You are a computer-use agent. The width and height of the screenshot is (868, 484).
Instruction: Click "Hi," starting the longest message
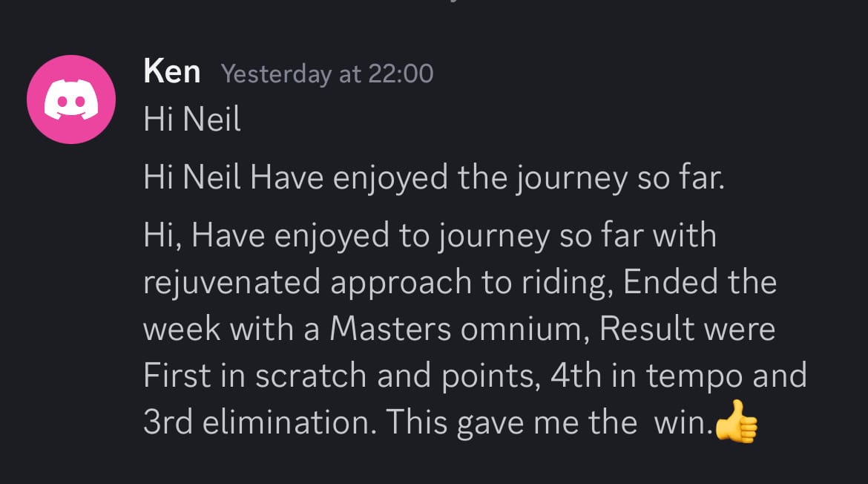click(162, 236)
